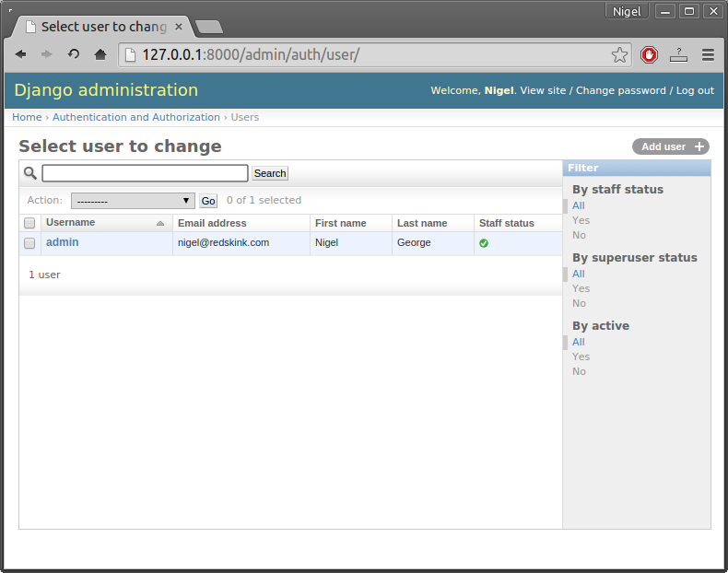Toggle the select-all users checkbox
This screenshot has width=728, height=573.
point(29,223)
